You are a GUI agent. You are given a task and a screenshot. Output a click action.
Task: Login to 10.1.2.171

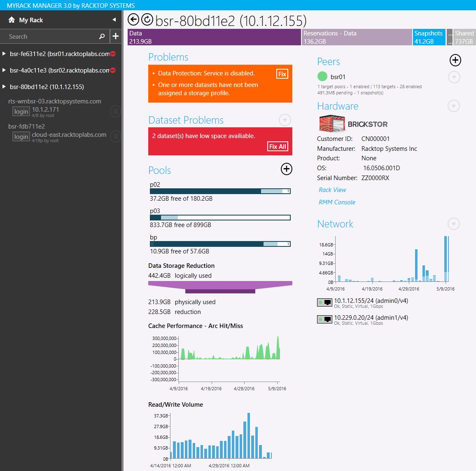click(x=21, y=112)
